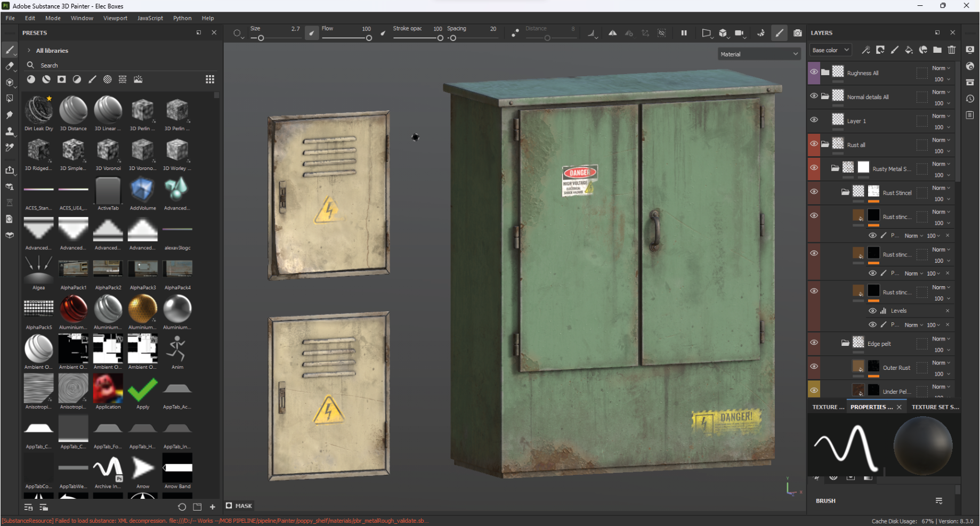
Task: Click the MASK button below viewport
Action: (239, 506)
